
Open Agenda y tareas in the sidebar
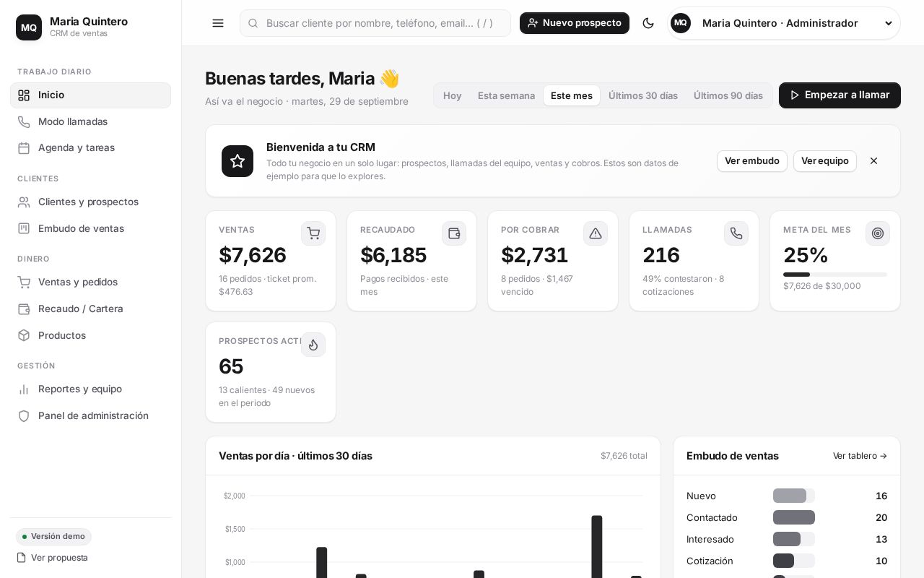click(x=90, y=147)
